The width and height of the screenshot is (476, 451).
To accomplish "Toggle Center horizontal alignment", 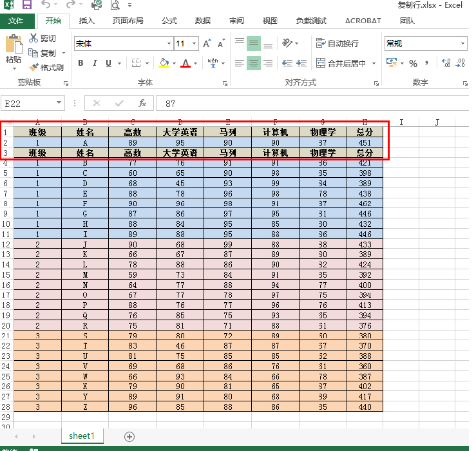I will click(254, 63).
